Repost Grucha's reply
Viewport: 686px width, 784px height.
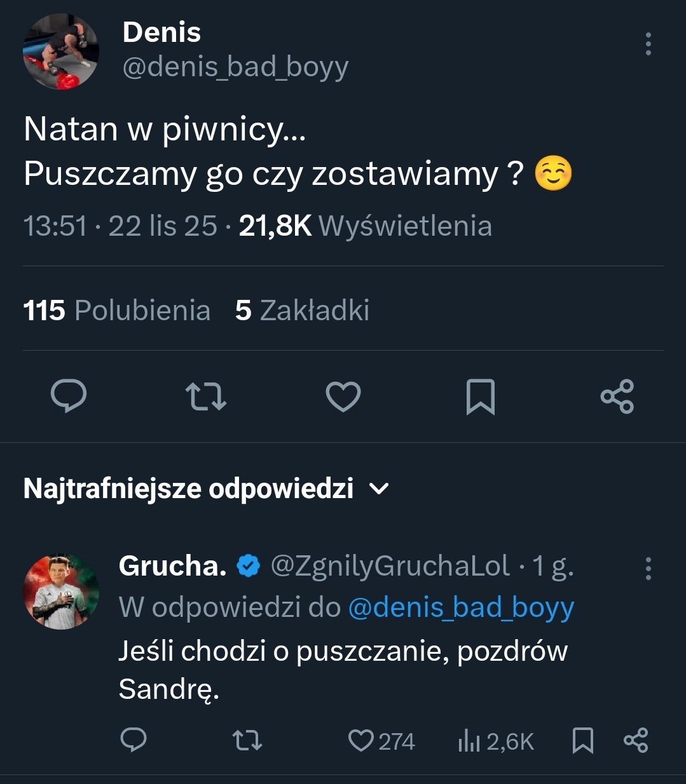247,740
